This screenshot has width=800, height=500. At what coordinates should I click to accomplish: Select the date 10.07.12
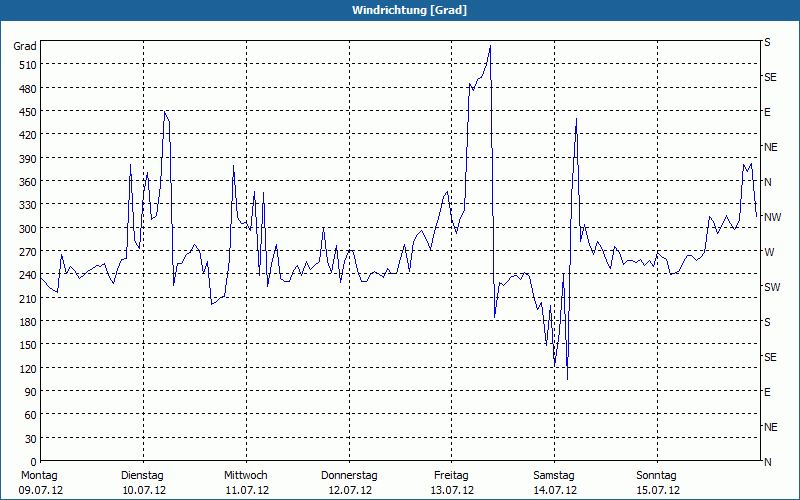point(144,491)
